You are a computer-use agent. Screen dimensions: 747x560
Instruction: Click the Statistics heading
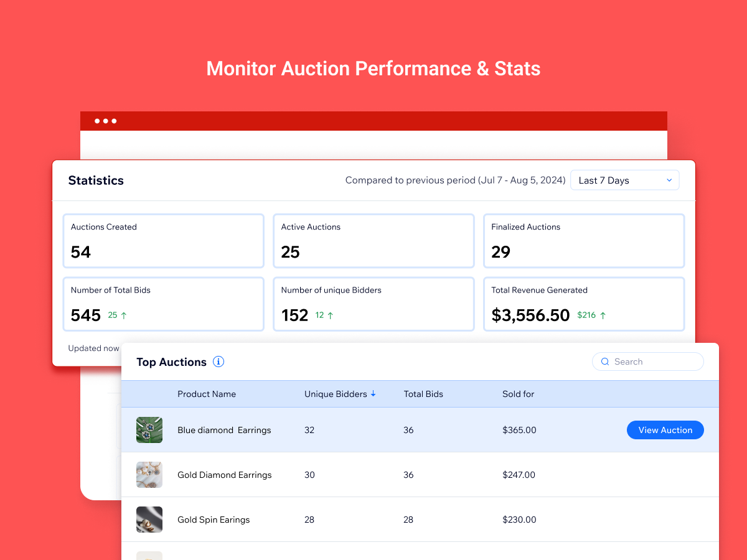pyautogui.click(x=96, y=180)
